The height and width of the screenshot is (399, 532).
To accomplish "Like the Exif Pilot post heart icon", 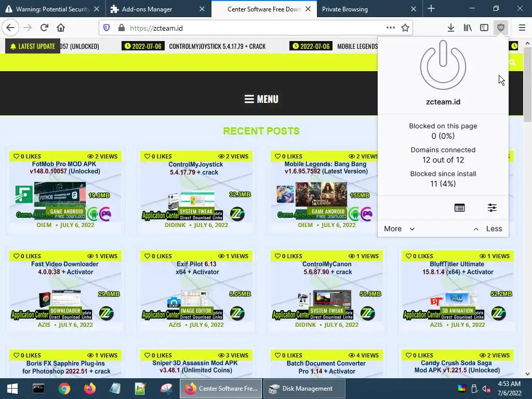I will click(147, 256).
